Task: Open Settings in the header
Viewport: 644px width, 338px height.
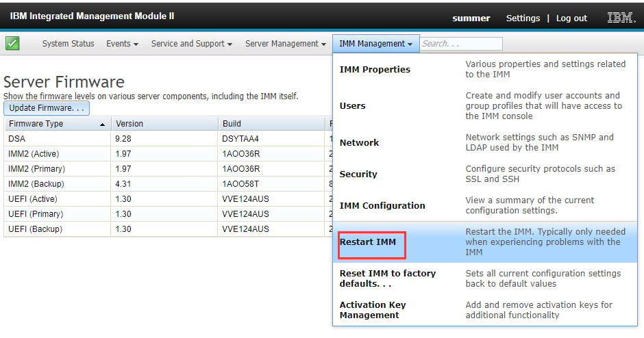Action: click(523, 18)
